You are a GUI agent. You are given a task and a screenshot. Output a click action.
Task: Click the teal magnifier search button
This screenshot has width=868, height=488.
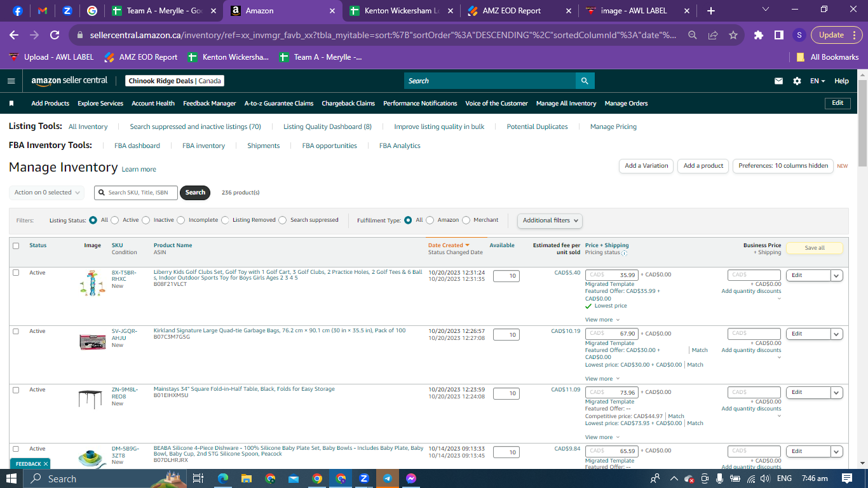[585, 81]
